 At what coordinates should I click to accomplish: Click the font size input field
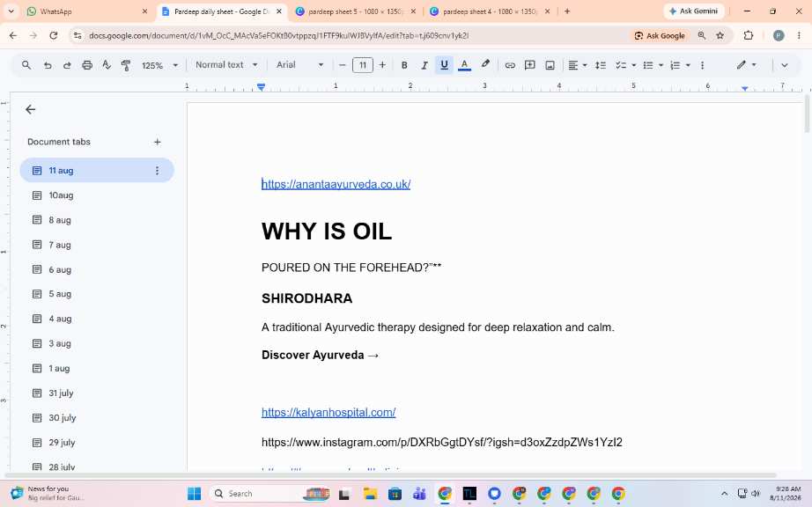point(363,65)
